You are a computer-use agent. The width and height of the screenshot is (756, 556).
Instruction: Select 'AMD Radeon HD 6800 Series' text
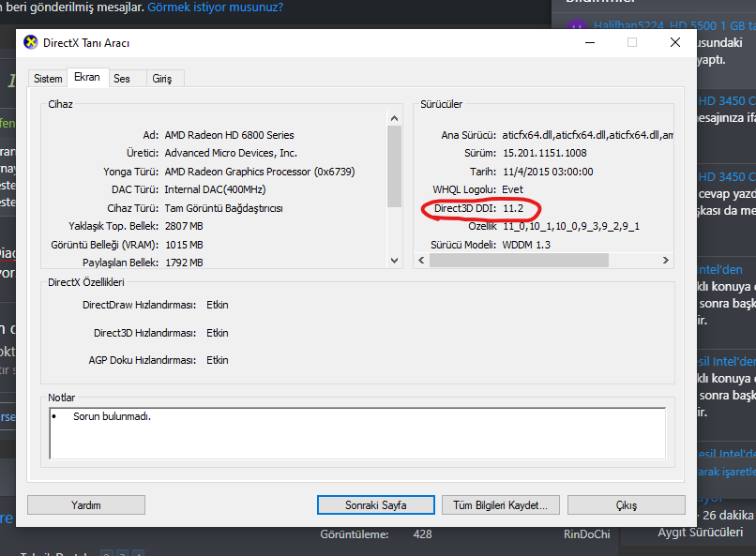[x=230, y=135]
